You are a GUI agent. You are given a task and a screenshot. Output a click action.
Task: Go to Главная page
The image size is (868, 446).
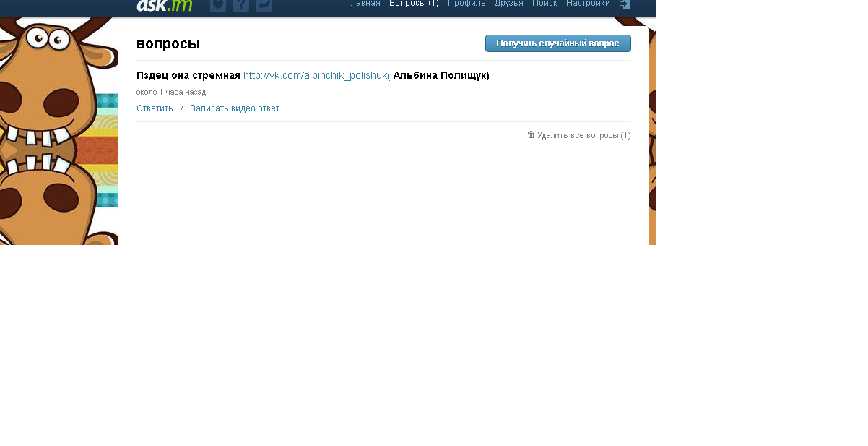(x=363, y=3)
